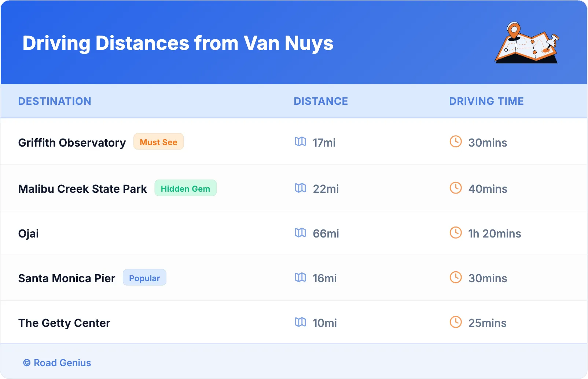The image size is (588, 379).
Task: Click the map icon beside 10mi
Action: point(300,322)
